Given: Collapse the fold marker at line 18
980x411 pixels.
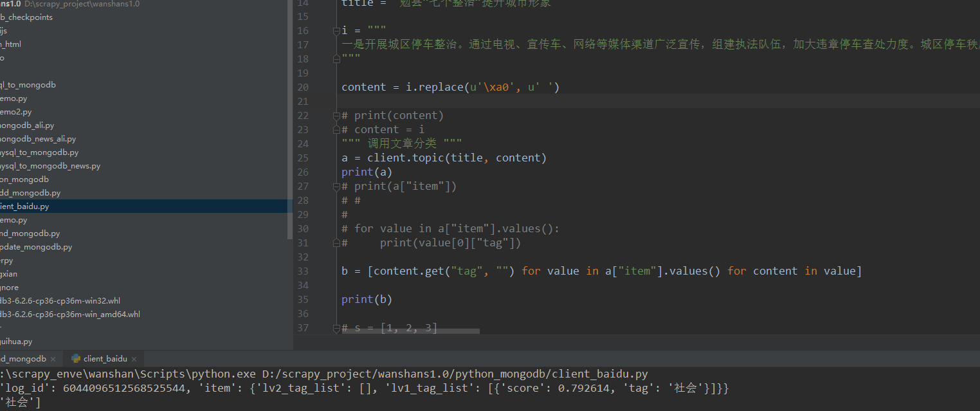Looking at the screenshot, I should click(x=336, y=59).
